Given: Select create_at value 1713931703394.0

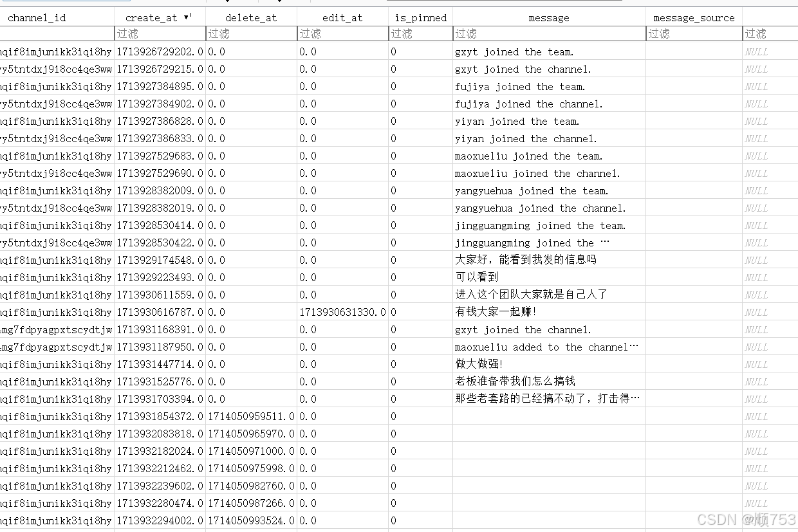Looking at the screenshot, I should [x=160, y=399].
